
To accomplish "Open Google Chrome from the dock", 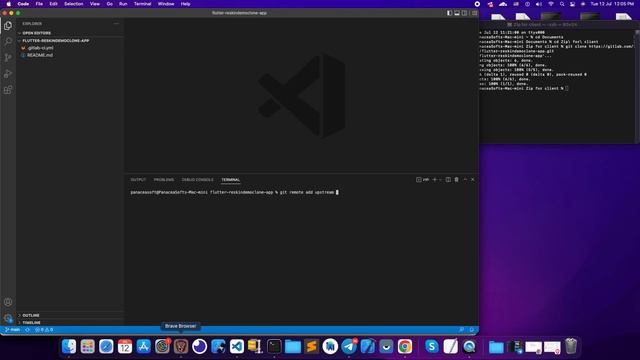I will point(405,347).
